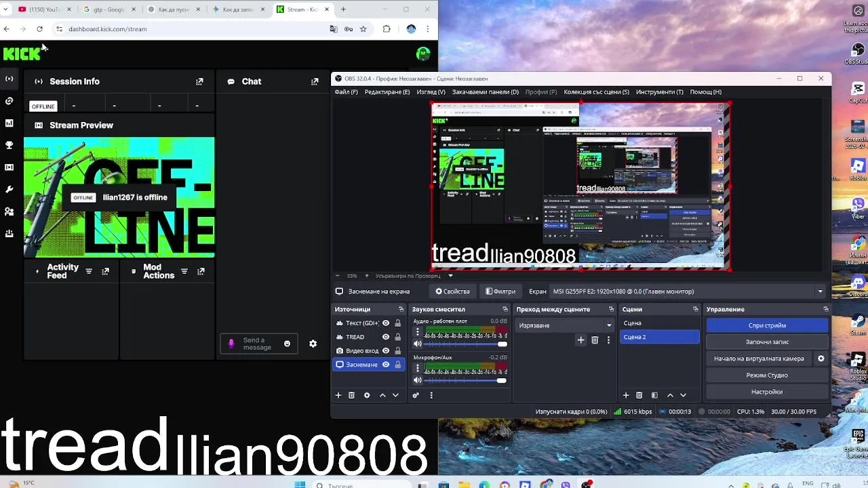Screen dimensions: 868x488
Task: Open the Редактиране menu in OBS
Action: click(387, 92)
